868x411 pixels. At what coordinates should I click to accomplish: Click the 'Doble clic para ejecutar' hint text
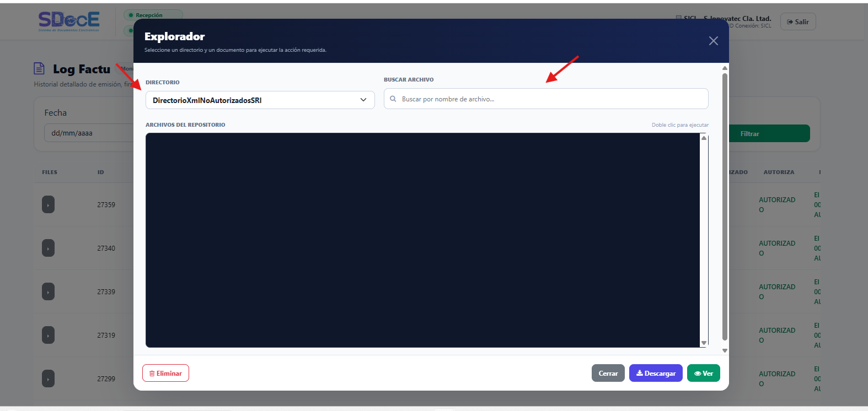pyautogui.click(x=680, y=125)
